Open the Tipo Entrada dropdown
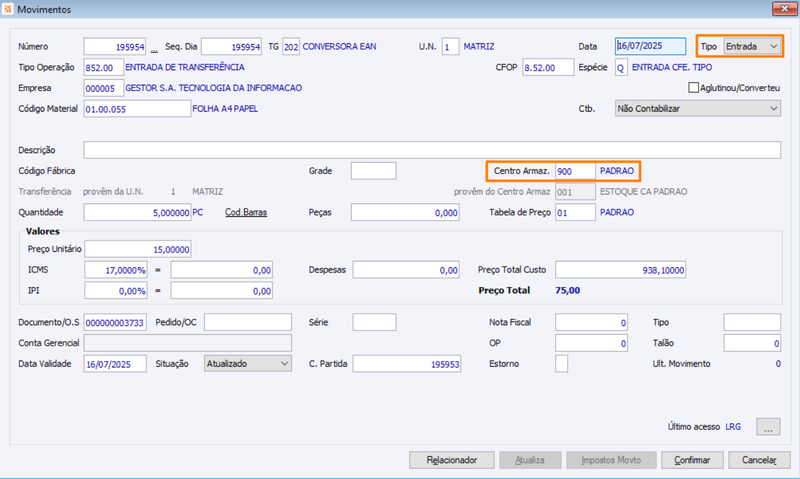Screen dimensions: 800x479 click(752, 46)
